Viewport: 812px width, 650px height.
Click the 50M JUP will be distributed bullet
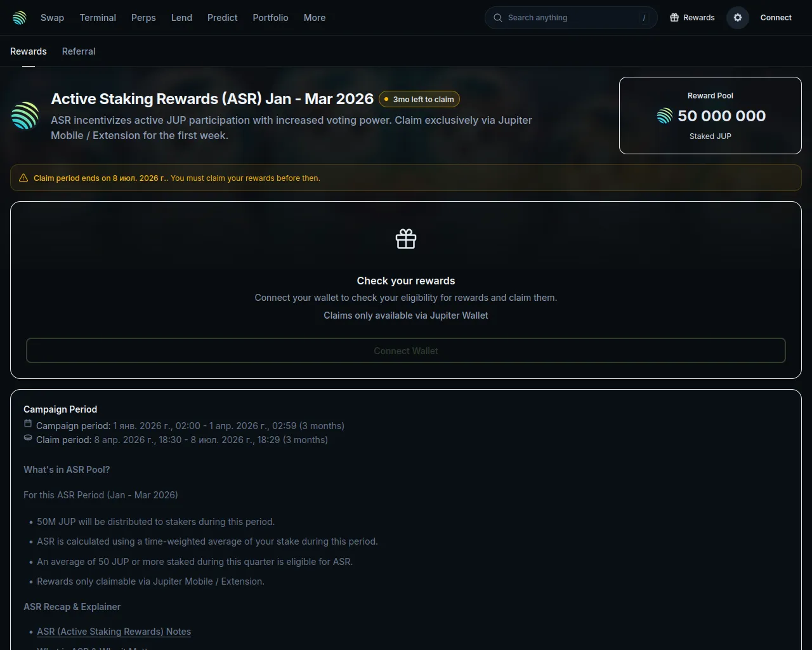coord(156,522)
